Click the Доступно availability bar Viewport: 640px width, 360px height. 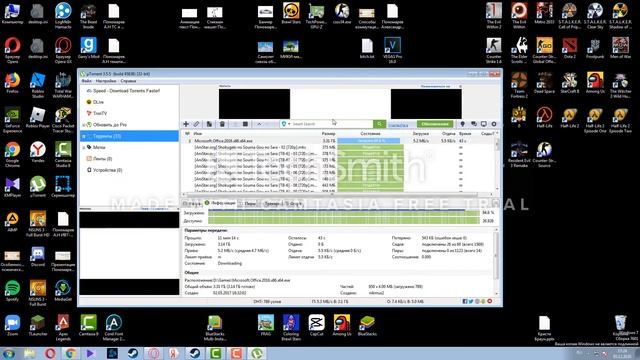[344, 221]
